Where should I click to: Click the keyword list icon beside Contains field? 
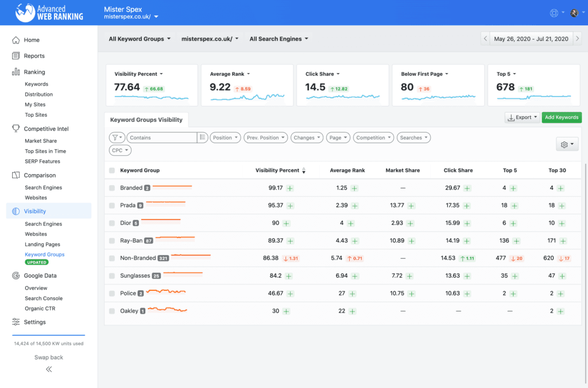(203, 138)
